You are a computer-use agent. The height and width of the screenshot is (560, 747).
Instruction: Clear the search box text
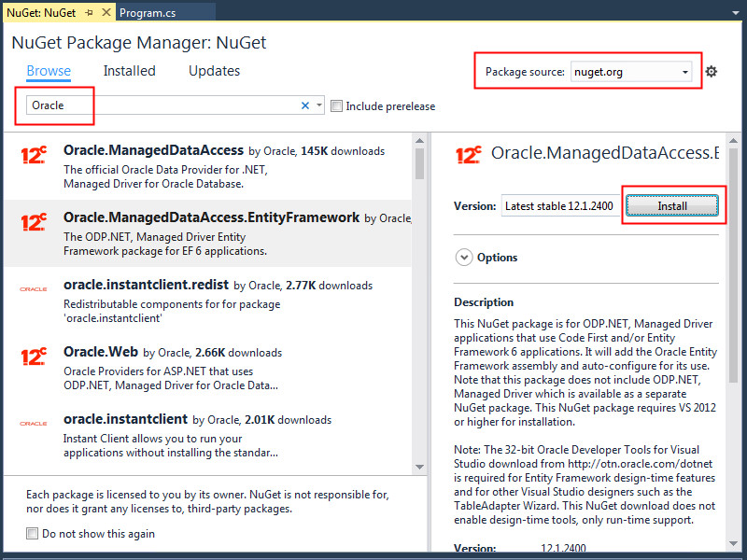click(305, 105)
